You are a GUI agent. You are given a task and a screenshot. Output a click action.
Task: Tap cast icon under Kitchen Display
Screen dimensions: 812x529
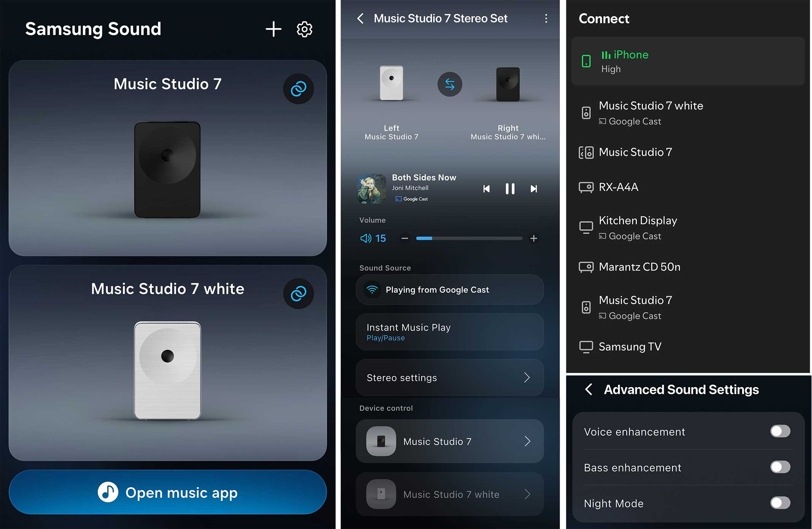[x=602, y=236]
